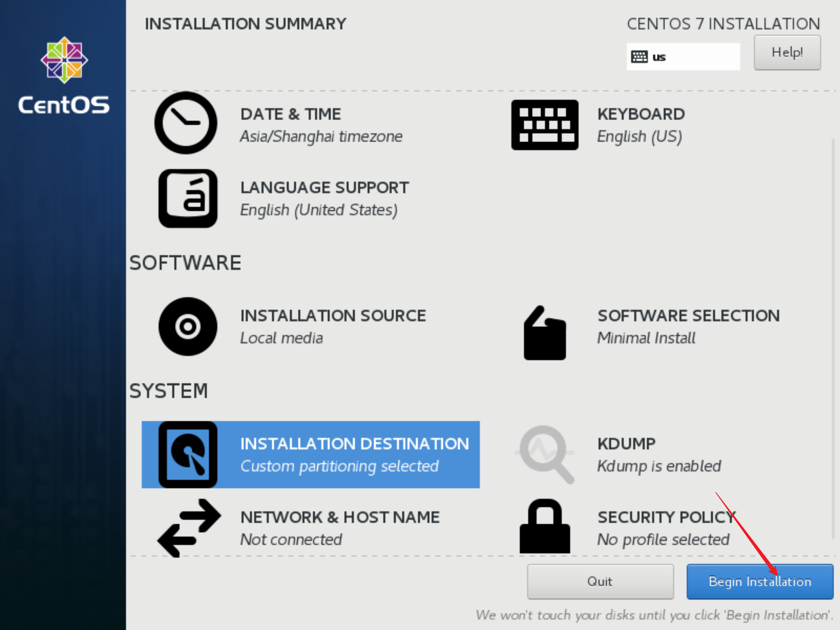
Task: Open the Help! button
Action: [x=787, y=52]
